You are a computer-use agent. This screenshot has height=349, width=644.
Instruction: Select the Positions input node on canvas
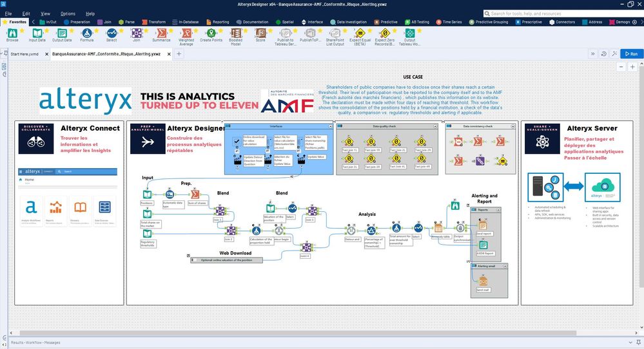pyautogui.click(x=147, y=194)
